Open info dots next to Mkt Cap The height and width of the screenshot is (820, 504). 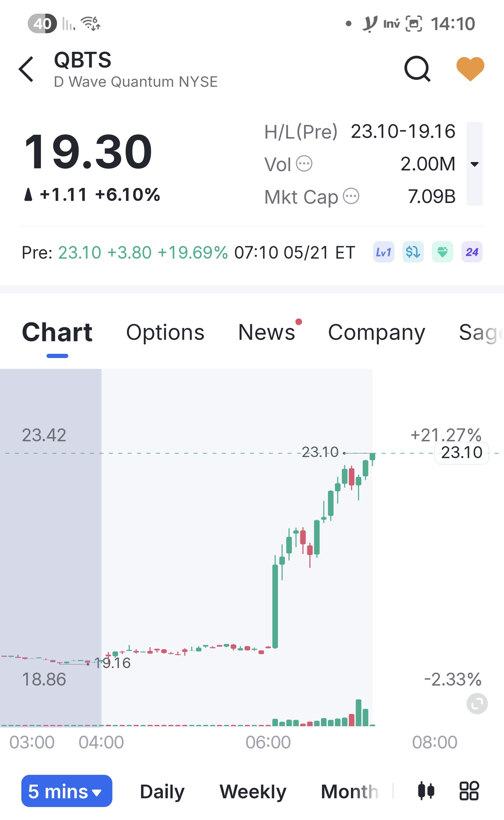[x=351, y=196]
